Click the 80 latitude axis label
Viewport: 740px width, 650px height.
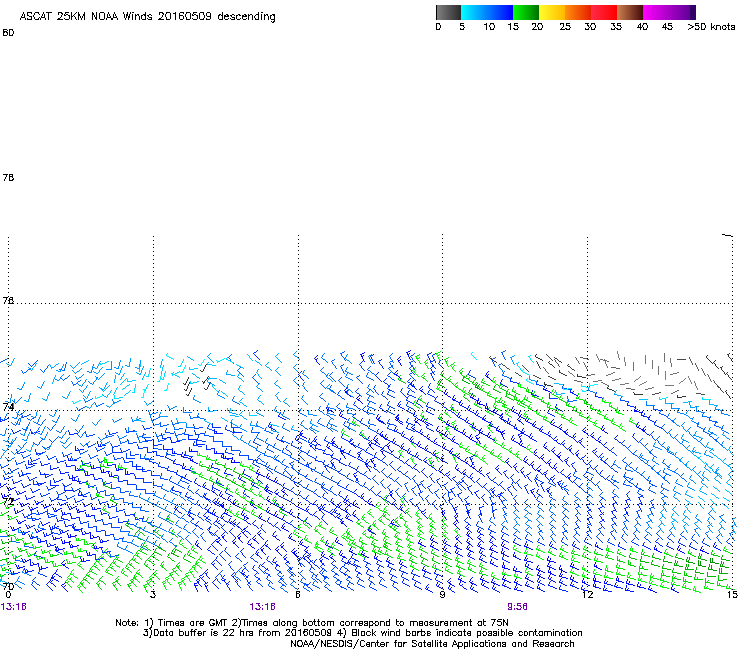coord(8,33)
